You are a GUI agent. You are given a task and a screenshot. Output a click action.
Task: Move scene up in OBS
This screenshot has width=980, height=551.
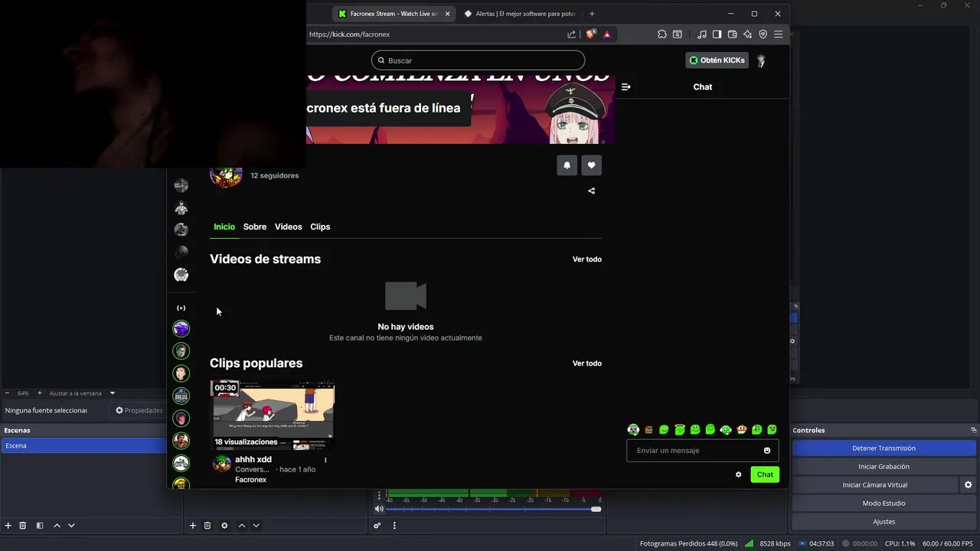point(57,526)
